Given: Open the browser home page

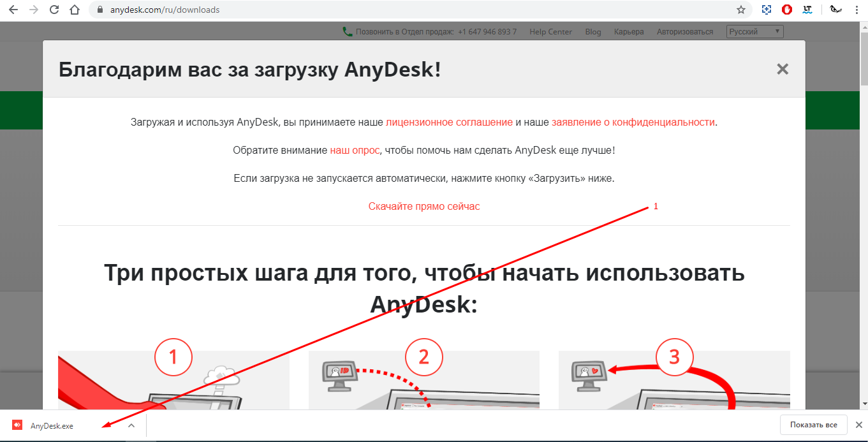Looking at the screenshot, I should click(x=75, y=10).
